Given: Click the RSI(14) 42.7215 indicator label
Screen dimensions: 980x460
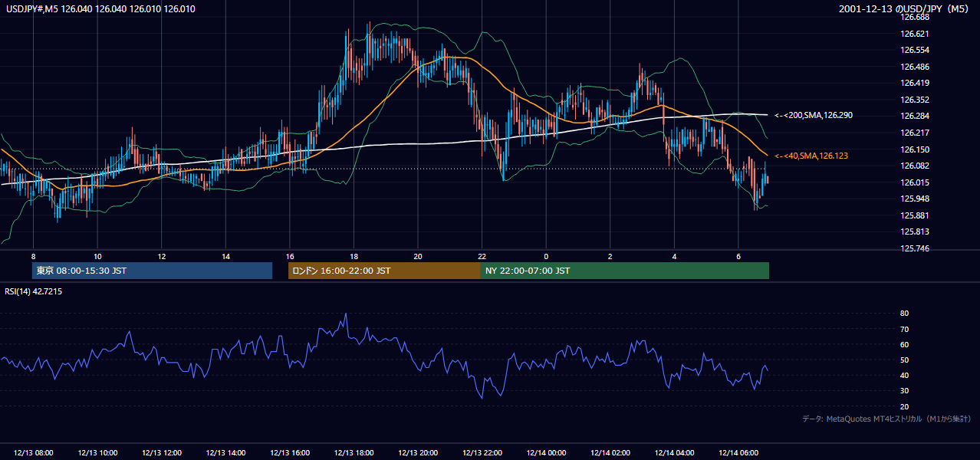Looking at the screenshot, I should tap(33, 291).
